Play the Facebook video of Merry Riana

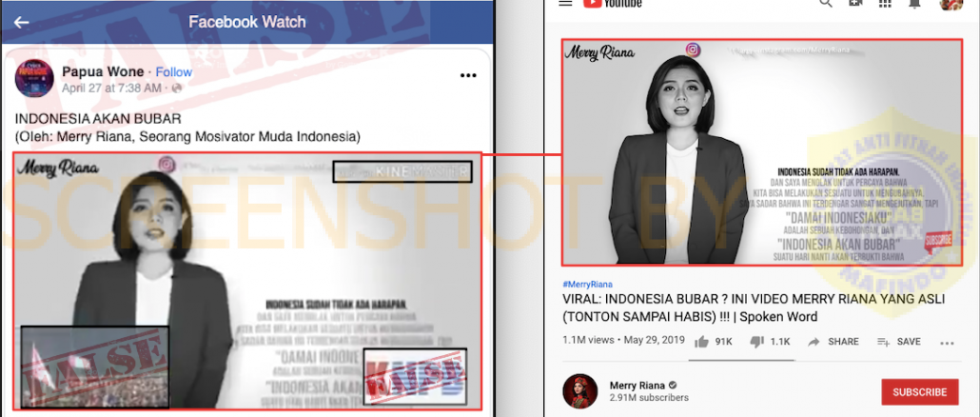pyautogui.click(x=246, y=281)
